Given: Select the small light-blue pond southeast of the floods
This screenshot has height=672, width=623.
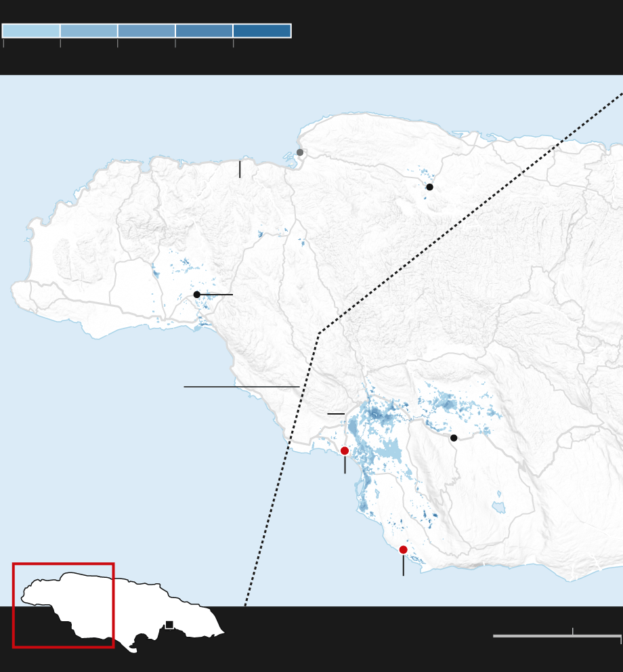Looking at the screenshot, I should tap(499, 507).
